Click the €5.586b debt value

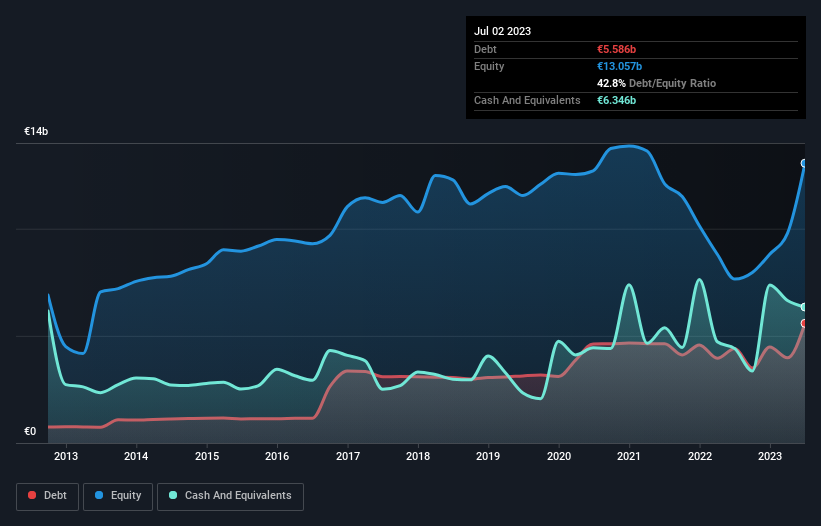(x=616, y=49)
